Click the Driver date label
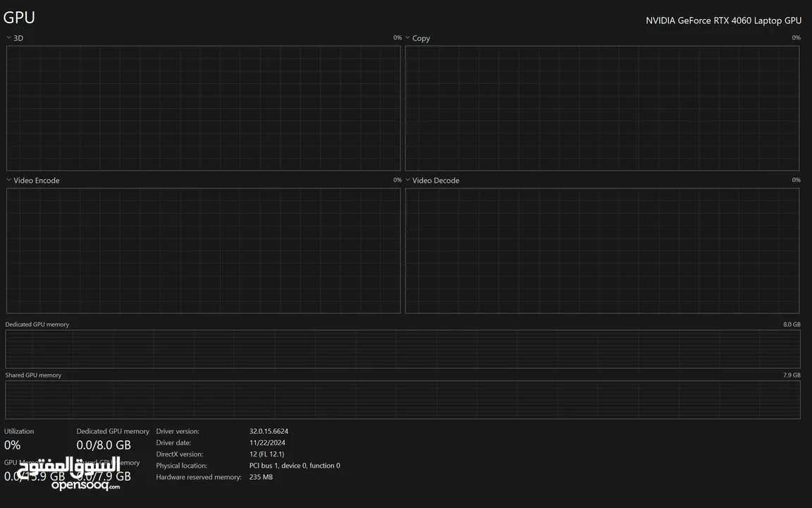This screenshot has height=508, width=812. [173, 442]
